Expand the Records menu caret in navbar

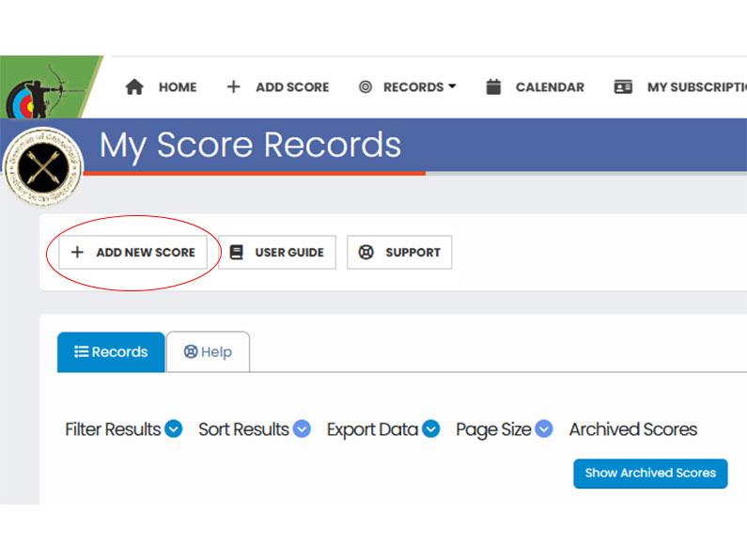pyautogui.click(x=452, y=86)
